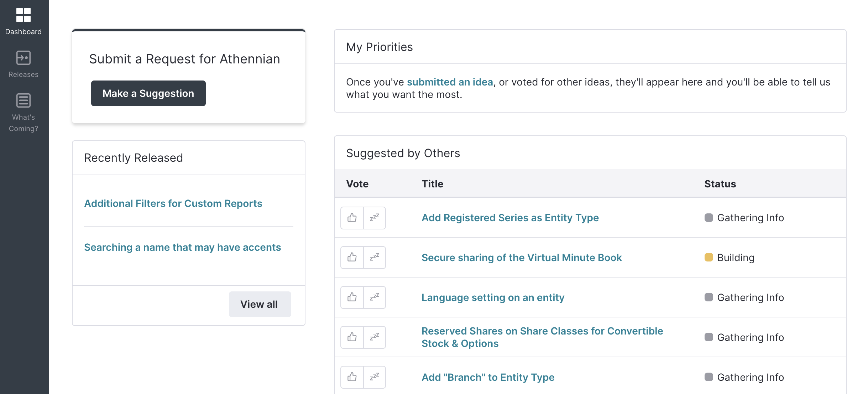The height and width of the screenshot is (394, 868).
Task: Thumbs up Secure sharing of Virtual Minute Book
Action: click(x=352, y=257)
